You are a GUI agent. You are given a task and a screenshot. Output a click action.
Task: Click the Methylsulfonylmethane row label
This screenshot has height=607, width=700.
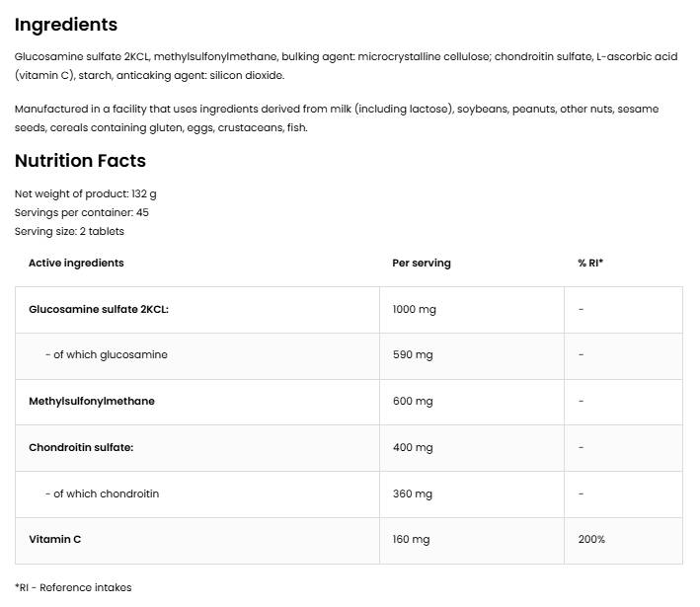(x=92, y=401)
